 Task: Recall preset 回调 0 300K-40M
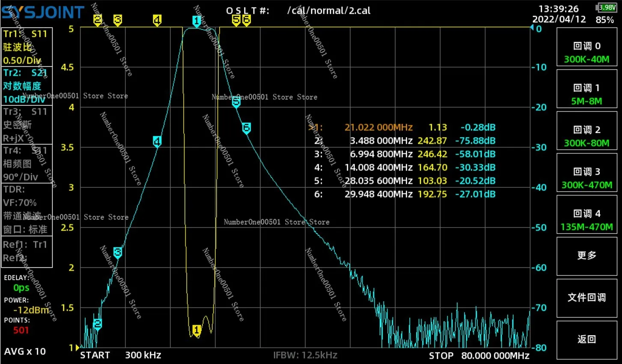[x=586, y=47]
